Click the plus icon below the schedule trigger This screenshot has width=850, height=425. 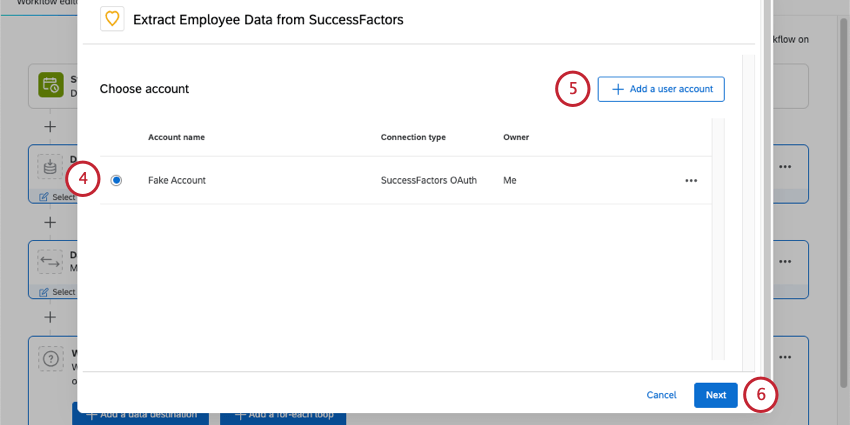click(x=50, y=127)
